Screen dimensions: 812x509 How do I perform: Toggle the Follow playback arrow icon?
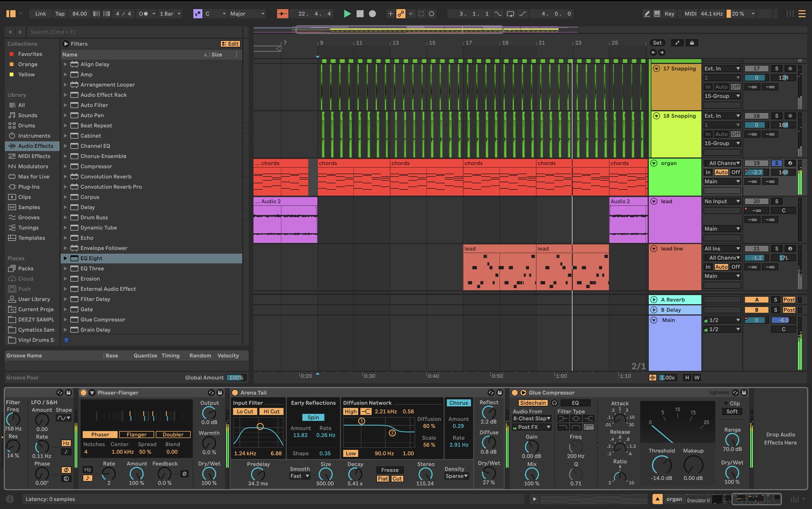(282, 14)
